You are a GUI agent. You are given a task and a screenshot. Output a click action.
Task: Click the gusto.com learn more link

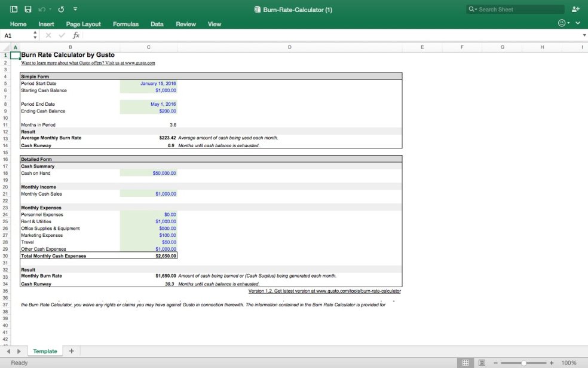pyautogui.click(x=88, y=62)
